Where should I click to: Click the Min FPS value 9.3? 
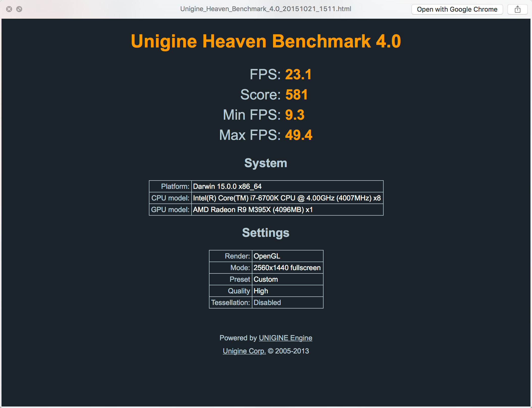(295, 115)
